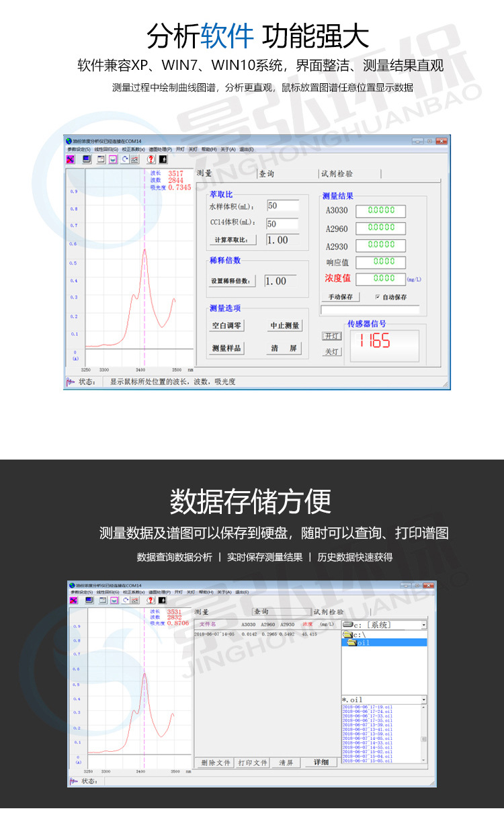
Task: Click the blue refresh arrow icon in the measurement window toolbar
Action: coord(125,159)
